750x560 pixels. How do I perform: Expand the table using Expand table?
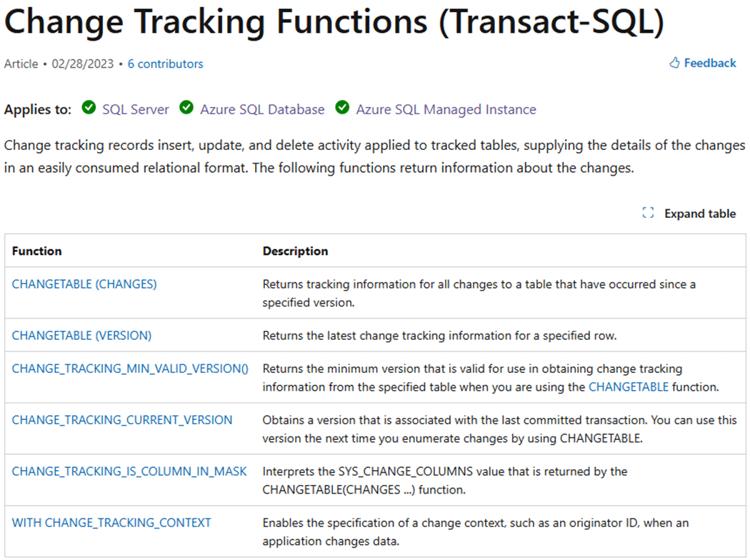tap(699, 214)
